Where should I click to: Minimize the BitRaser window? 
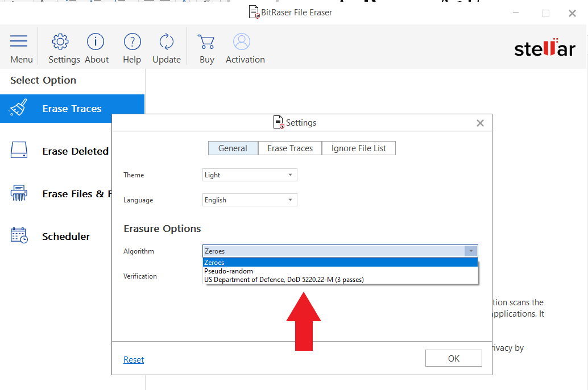[516, 13]
